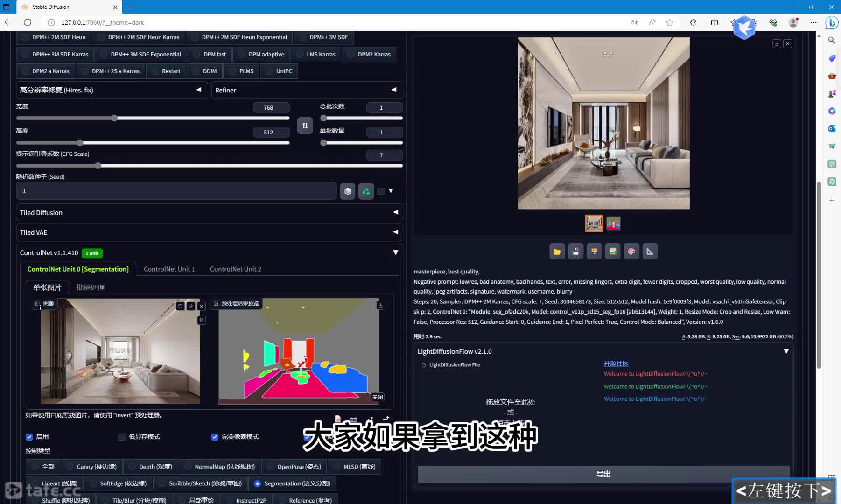Open Bing Copilot sidebar button
Image resolution: width=841 pixels, height=504 pixels.
(x=832, y=22)
